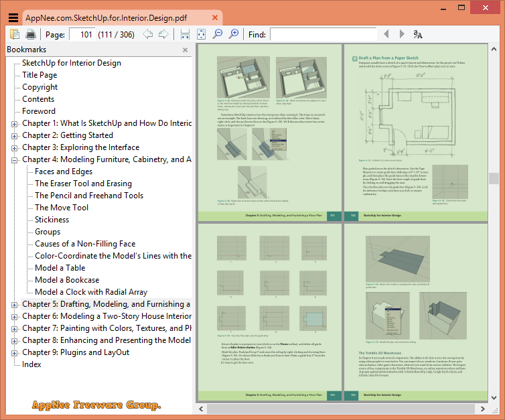
Task: Maximize the PDF viewer window
Action: pyautogui.click(x=461, y=7)
